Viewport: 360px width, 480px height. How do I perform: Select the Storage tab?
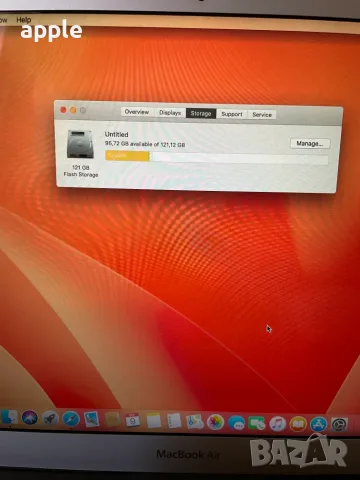[201, 114]
